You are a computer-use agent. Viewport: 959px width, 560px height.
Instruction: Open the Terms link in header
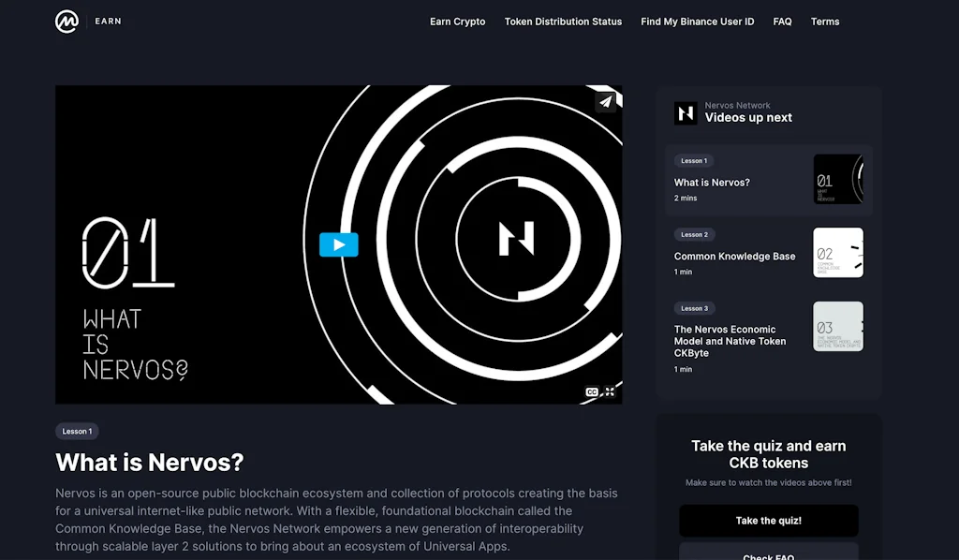click(x=825, y=22)
